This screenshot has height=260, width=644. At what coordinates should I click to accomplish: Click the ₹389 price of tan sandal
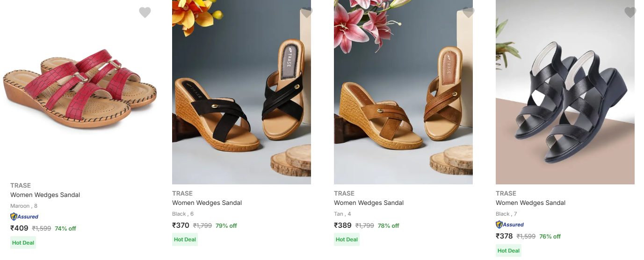pyautogui.click(x=343, y=225)
